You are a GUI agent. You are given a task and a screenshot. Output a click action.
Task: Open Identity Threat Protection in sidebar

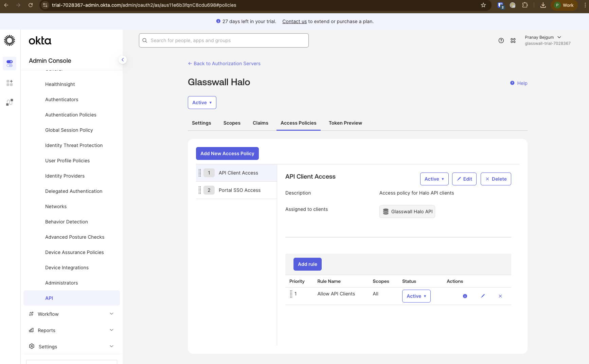74,145
